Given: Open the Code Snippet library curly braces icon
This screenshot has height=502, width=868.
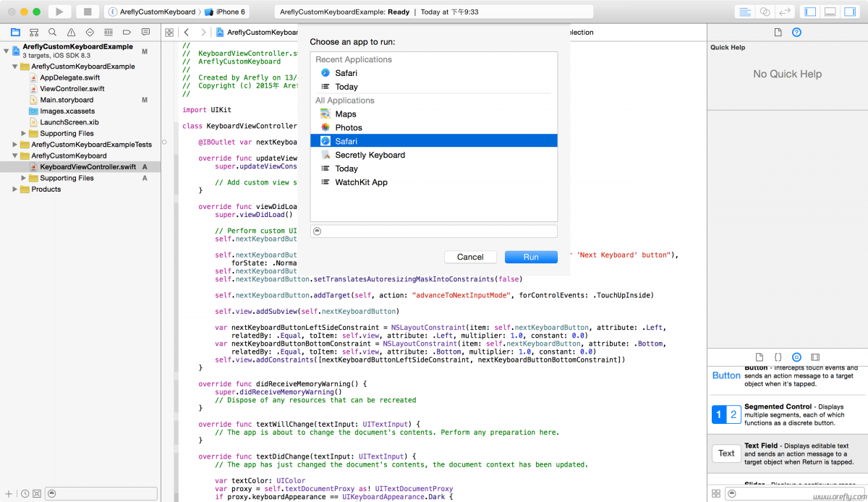Looking at the screenshot, I should [x=778, y=357].
